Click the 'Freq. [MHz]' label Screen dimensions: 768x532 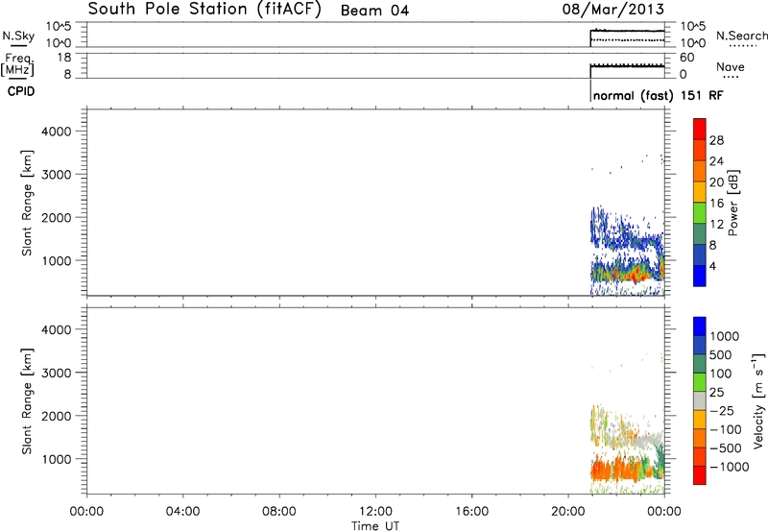tap(18, 64)
